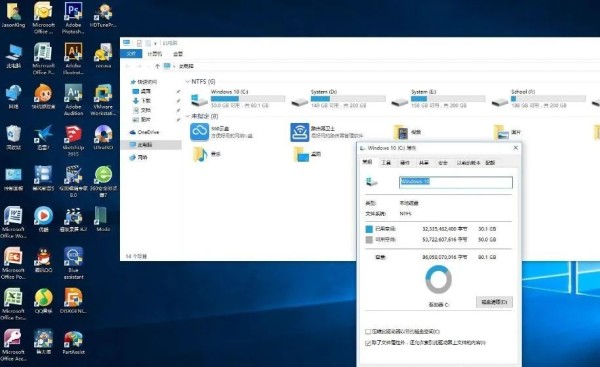
Task: Open the DISKGENIUS desktop shortcut
Action: click(x=73, y=301)
